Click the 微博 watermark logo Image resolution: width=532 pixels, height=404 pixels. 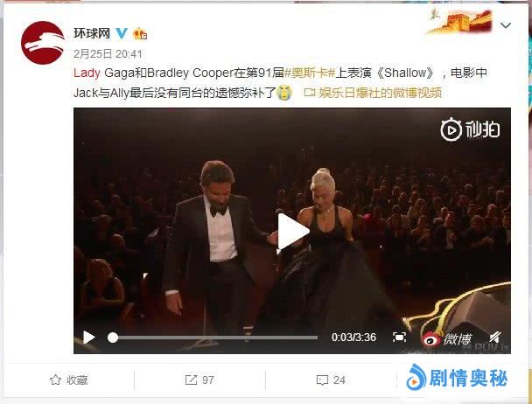tap(446, 338)
